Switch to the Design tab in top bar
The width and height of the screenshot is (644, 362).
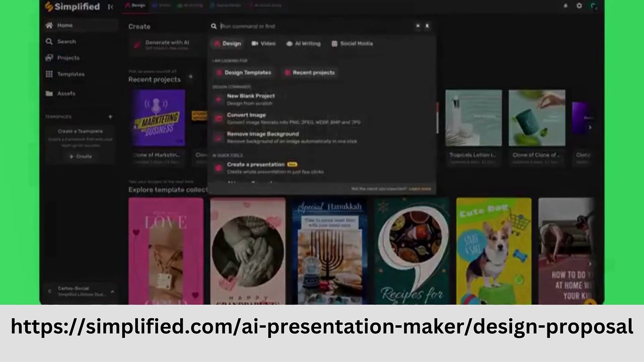coord(135,6)
